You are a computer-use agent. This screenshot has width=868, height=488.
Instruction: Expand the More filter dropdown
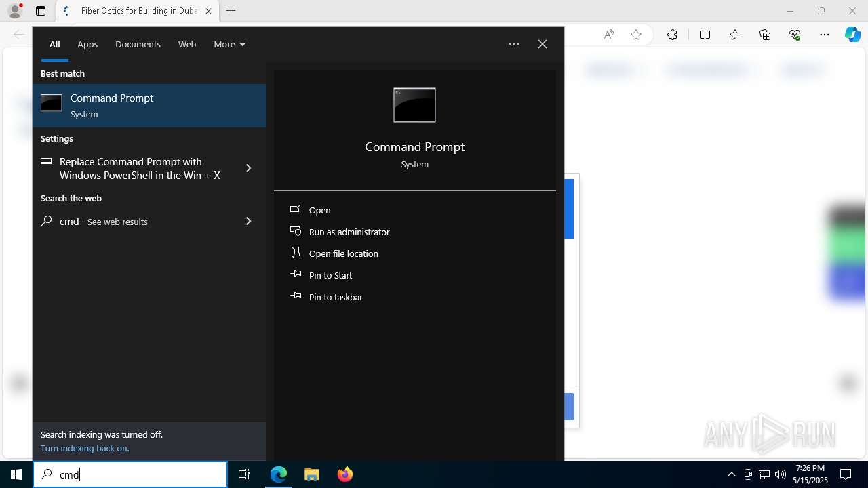tap(230, 44)
